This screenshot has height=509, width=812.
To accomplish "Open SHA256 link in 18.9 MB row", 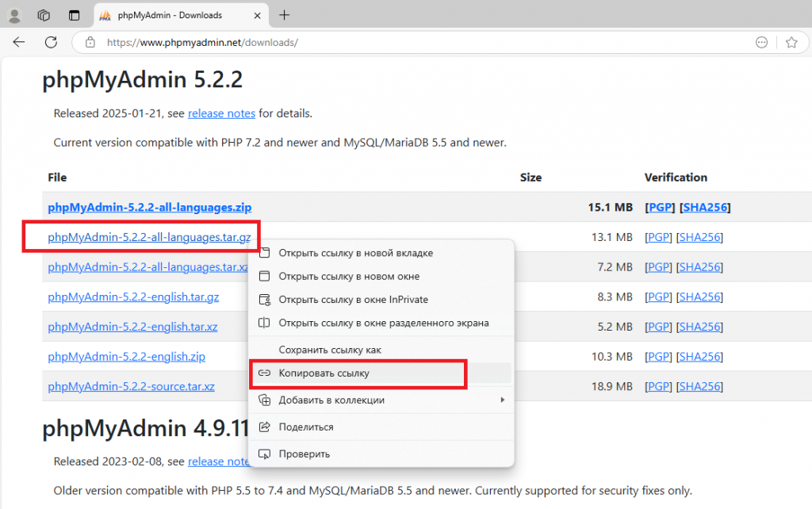I will click(699, 386).
